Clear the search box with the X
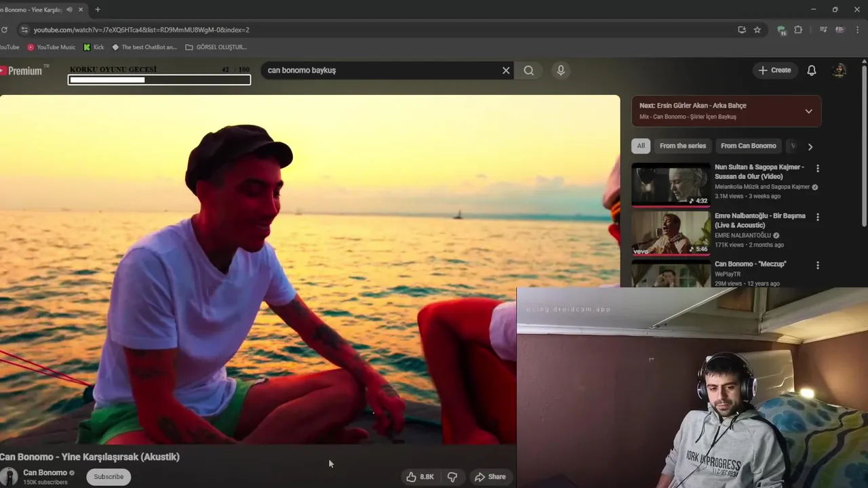The image size is (868, 488). (x=506, y=70)
